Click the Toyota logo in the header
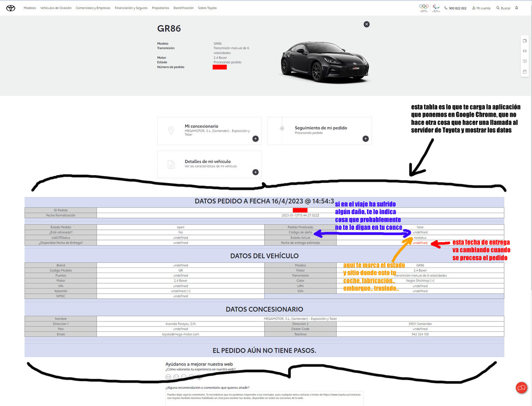 coord(11,8)
